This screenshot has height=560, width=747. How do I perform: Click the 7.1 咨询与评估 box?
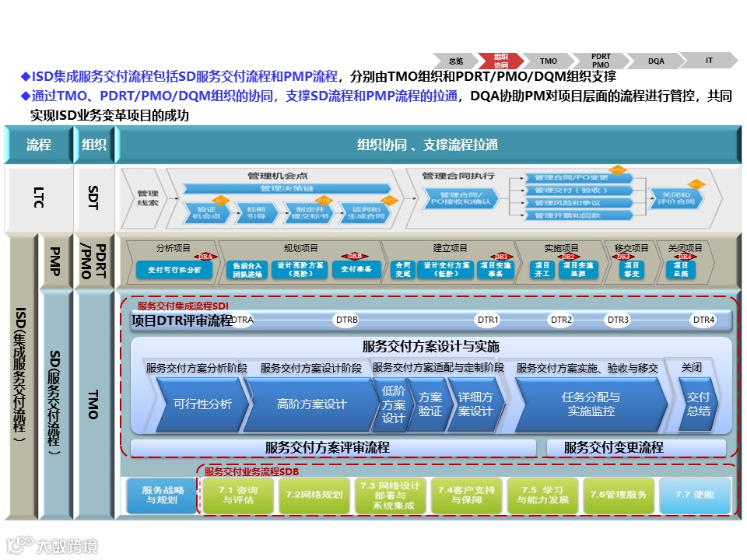pyautogui.click(x=238, y=495)
